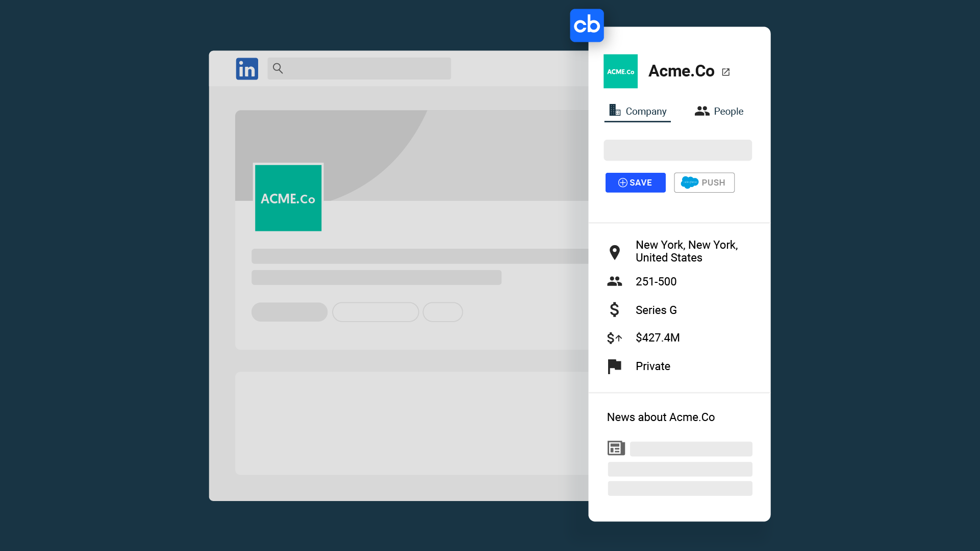Click the Acme.Co logo thumbnail
This screenshot has width=980, height=551.
coord(620,71)
